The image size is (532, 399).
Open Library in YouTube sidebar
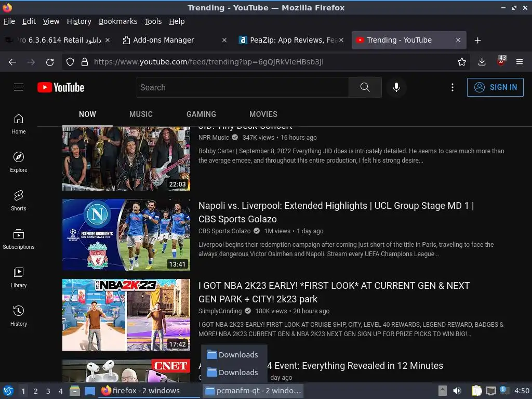coord(19,277)
